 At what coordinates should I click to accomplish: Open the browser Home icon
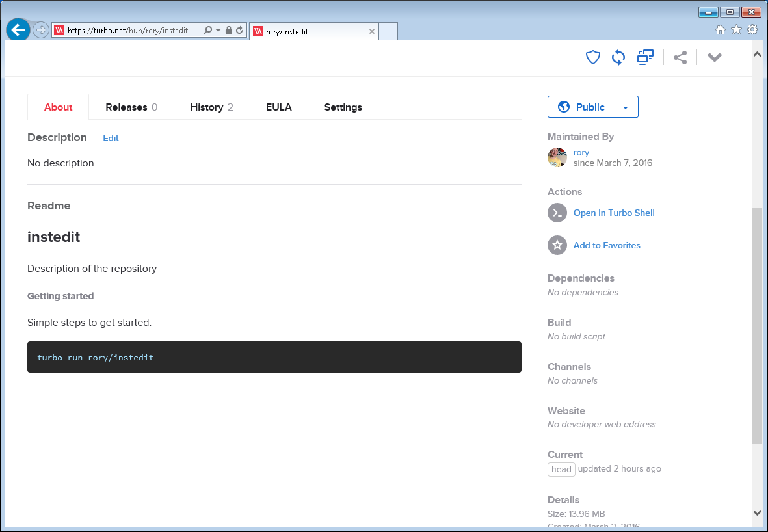(x=720, y=30)
